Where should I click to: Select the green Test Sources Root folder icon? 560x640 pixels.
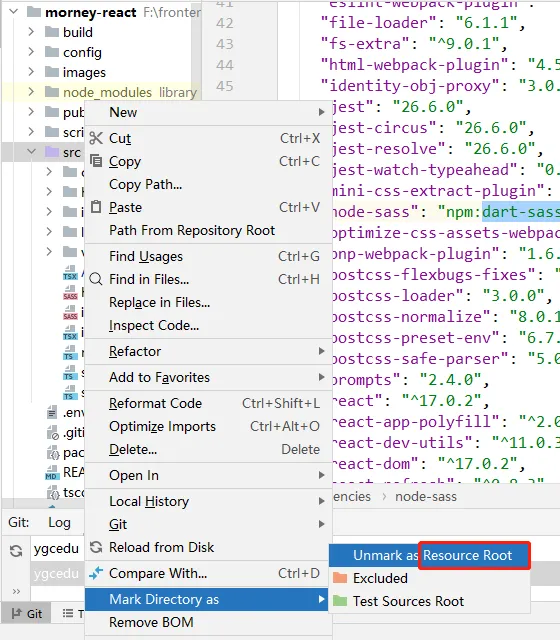click(340, 601)
